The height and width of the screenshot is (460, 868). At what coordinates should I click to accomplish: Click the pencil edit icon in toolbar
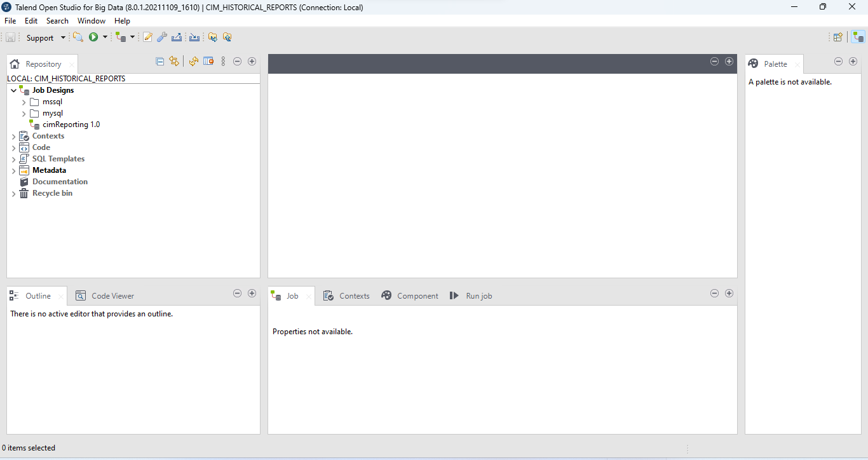point(148,37)
